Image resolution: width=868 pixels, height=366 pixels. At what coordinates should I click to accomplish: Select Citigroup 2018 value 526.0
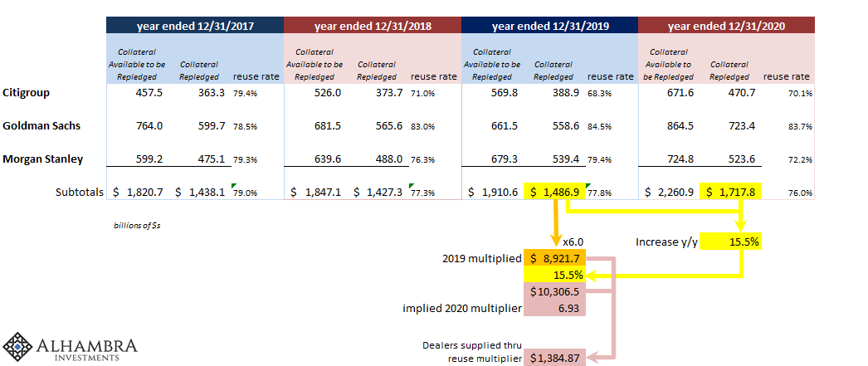[x=327, y=93]
